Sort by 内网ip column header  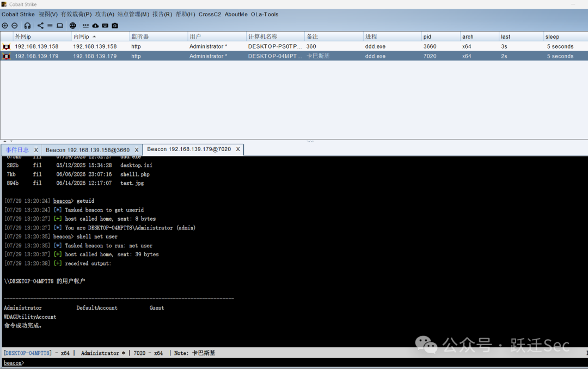[x=100, y=37]
